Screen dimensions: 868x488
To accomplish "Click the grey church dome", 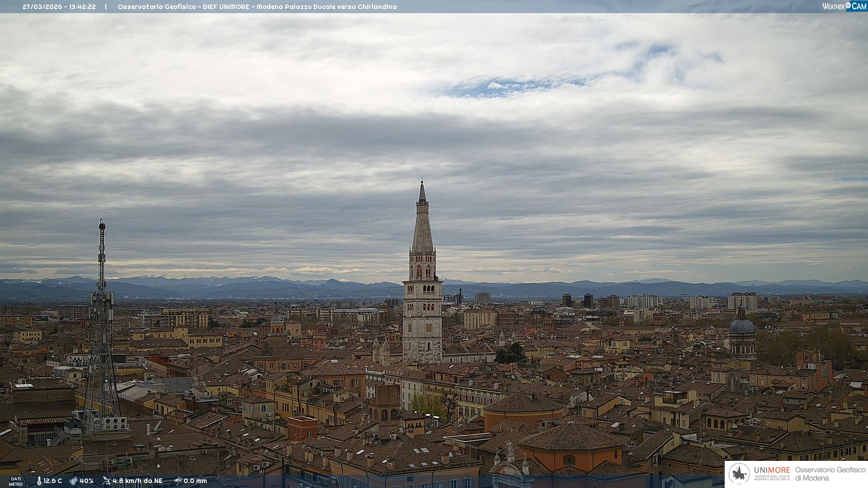I will point(742,326).
